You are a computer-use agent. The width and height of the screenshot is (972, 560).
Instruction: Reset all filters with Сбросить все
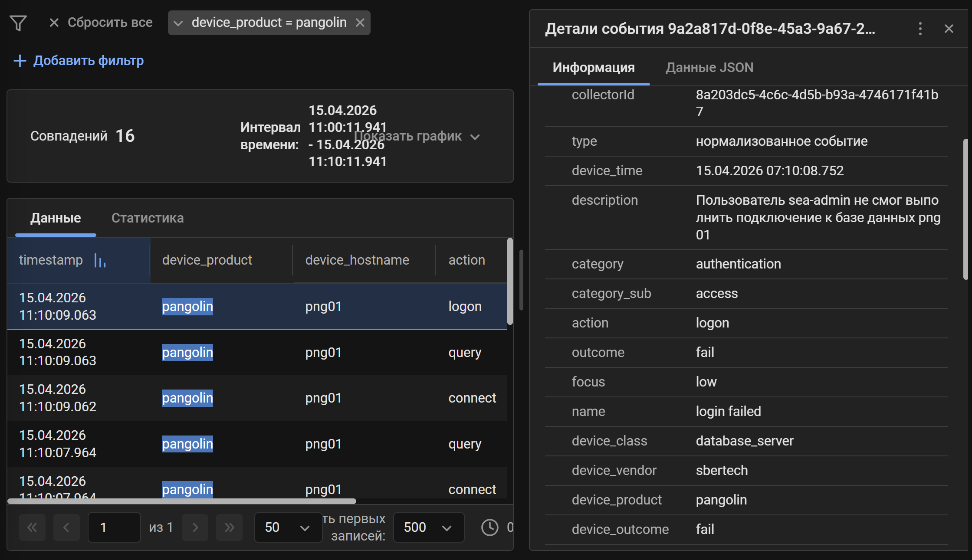tap(101, 23)
